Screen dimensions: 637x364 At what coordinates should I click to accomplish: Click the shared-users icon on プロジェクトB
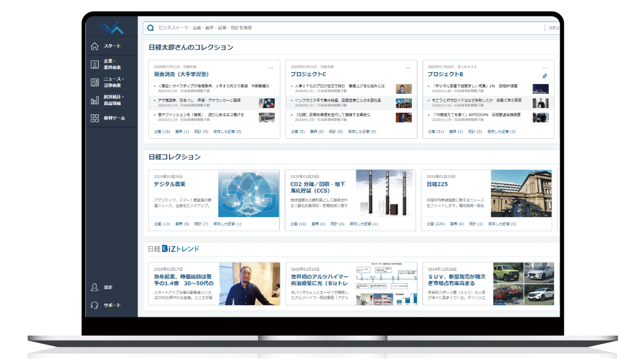pos(544,76)
